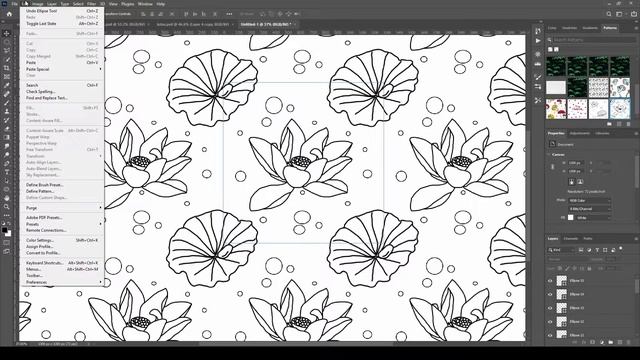Screen dimensions: 640x360
Task: Swap foreground and background colors
Action: click(x=9, y=224)
